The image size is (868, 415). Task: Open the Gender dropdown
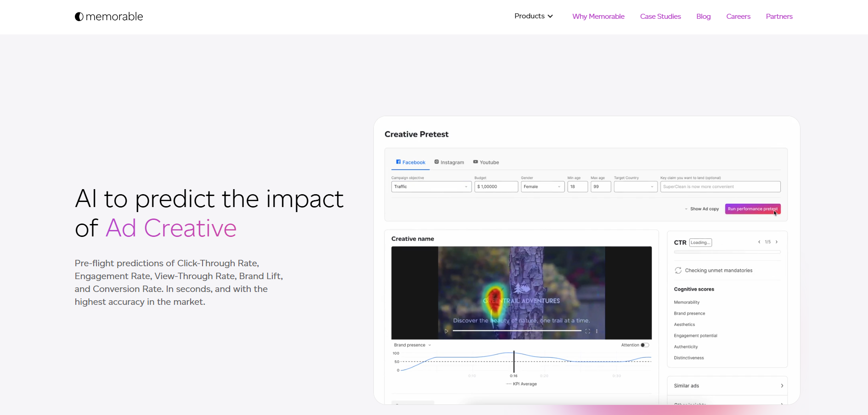(542, 187)
